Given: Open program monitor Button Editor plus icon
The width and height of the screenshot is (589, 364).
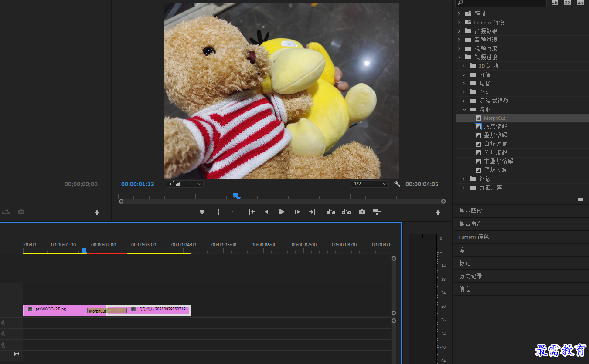Looking at the screenshot, I should [x=438, y=213].
